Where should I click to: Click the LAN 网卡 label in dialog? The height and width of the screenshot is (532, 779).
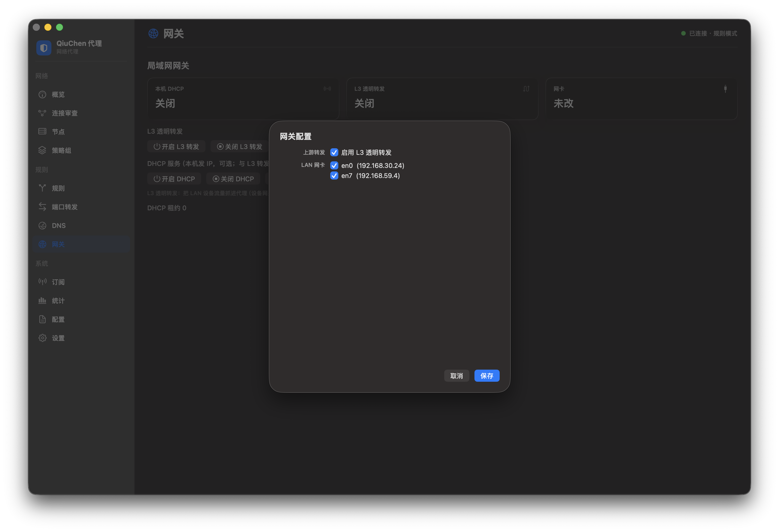coord(313,165)
